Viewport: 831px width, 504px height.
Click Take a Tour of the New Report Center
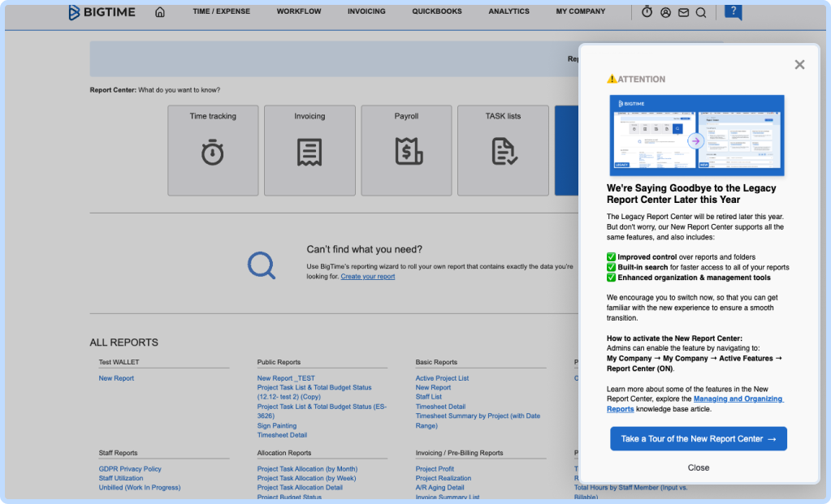tap(699, 439)
